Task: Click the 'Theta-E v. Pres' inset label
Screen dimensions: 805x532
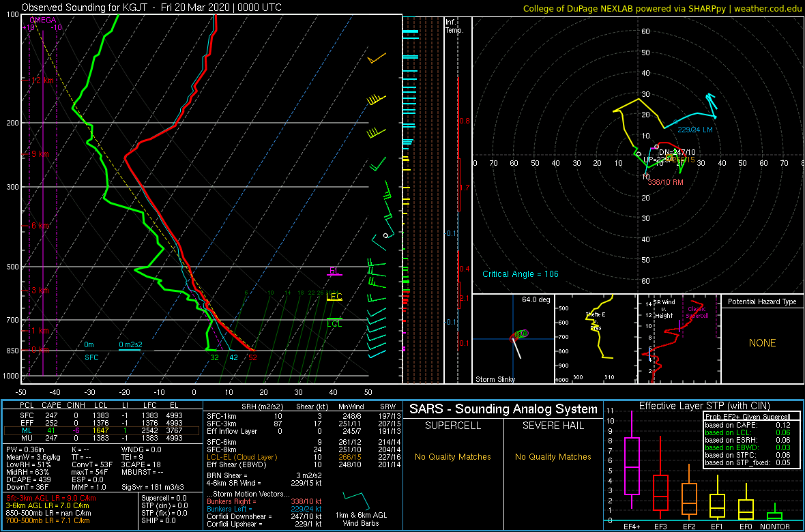Action: point(596,320)
